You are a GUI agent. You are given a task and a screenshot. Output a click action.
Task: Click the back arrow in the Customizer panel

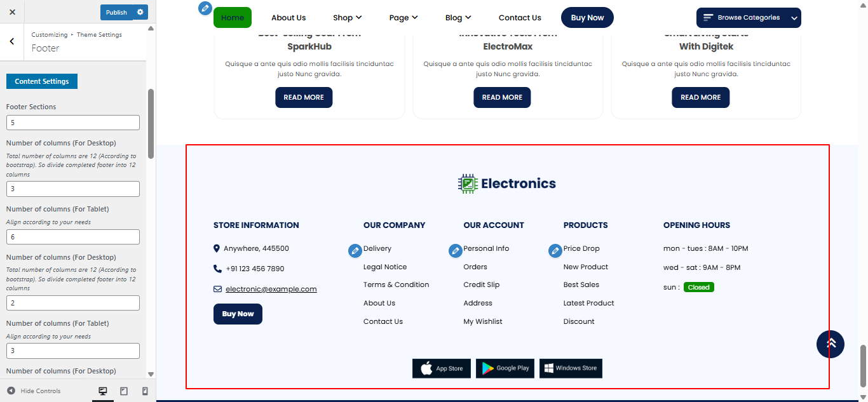12,41
